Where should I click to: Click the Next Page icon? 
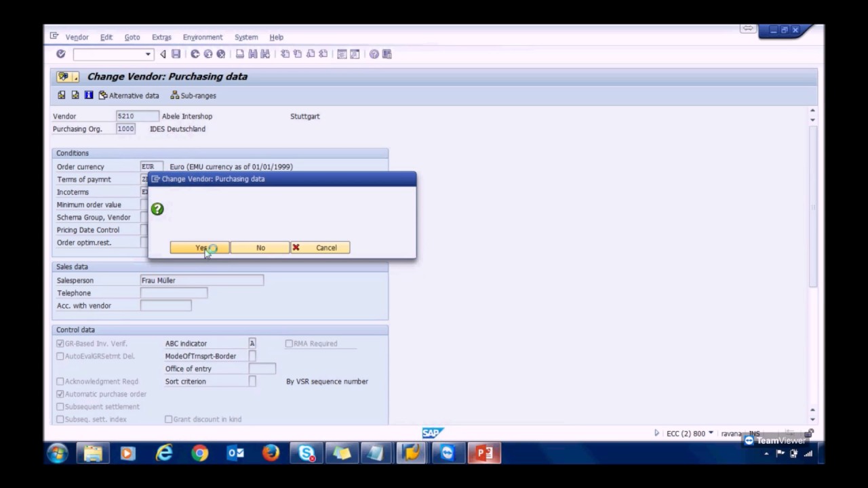(310, 54)
